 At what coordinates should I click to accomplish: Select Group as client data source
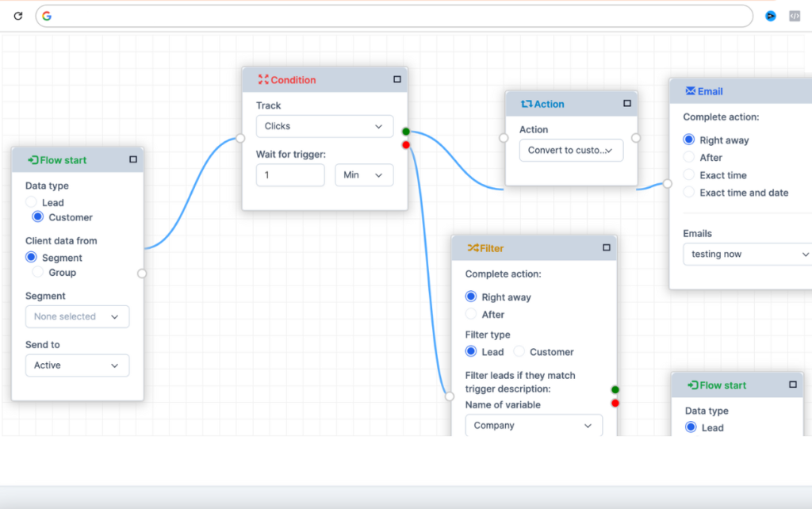[38, 272]
